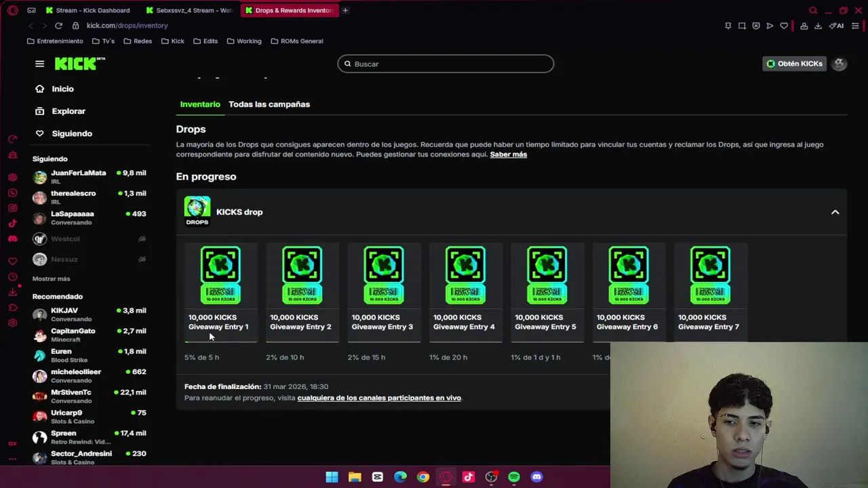
Task: Follow the Saber más link
Action: (509, 155)
